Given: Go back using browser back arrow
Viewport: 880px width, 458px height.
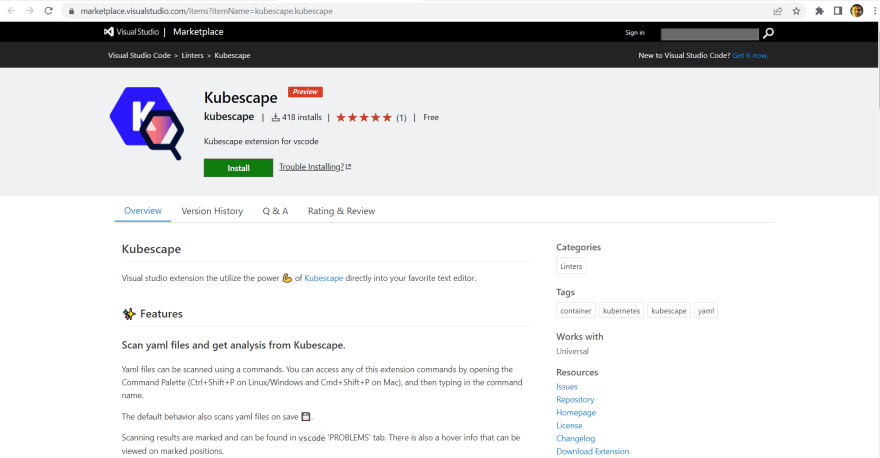Looking at the screenshot, I should coord(11,11).
